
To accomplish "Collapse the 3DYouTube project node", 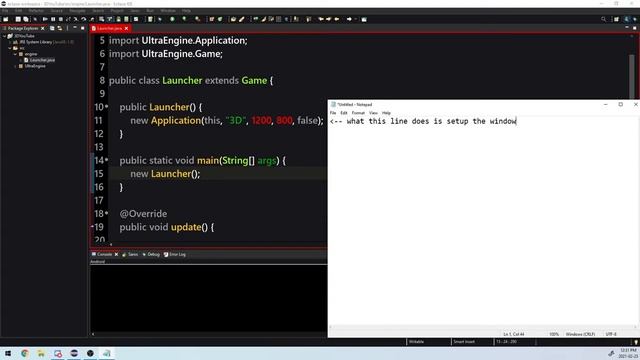I will 4,36.
